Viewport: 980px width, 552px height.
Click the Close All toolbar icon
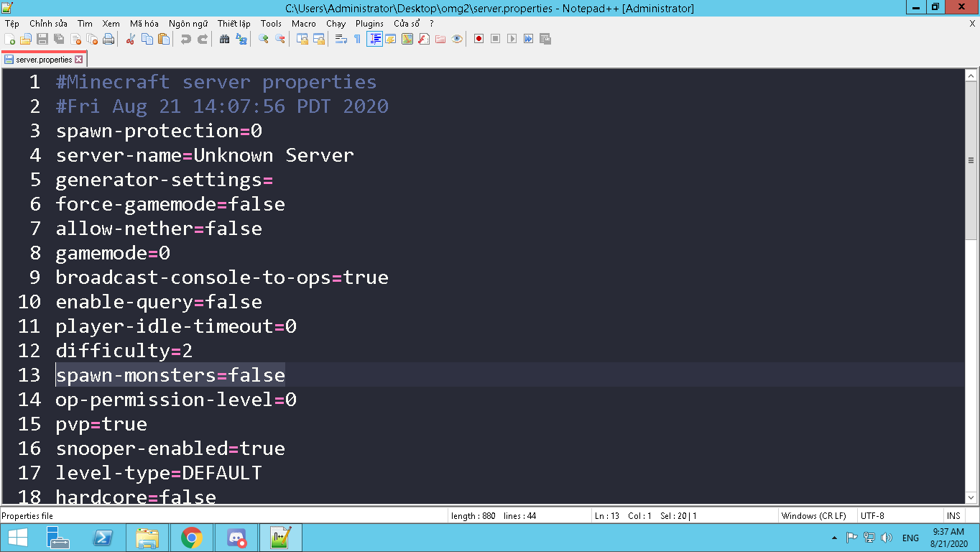coord(92,39)
